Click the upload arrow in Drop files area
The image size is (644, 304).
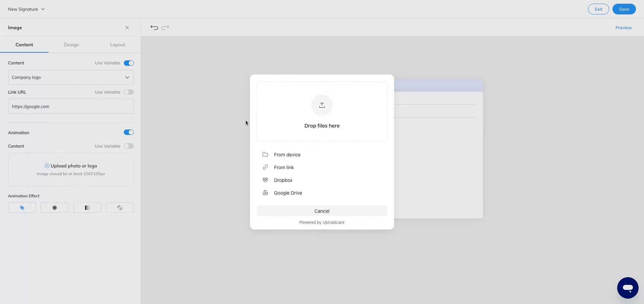[322, 105]
